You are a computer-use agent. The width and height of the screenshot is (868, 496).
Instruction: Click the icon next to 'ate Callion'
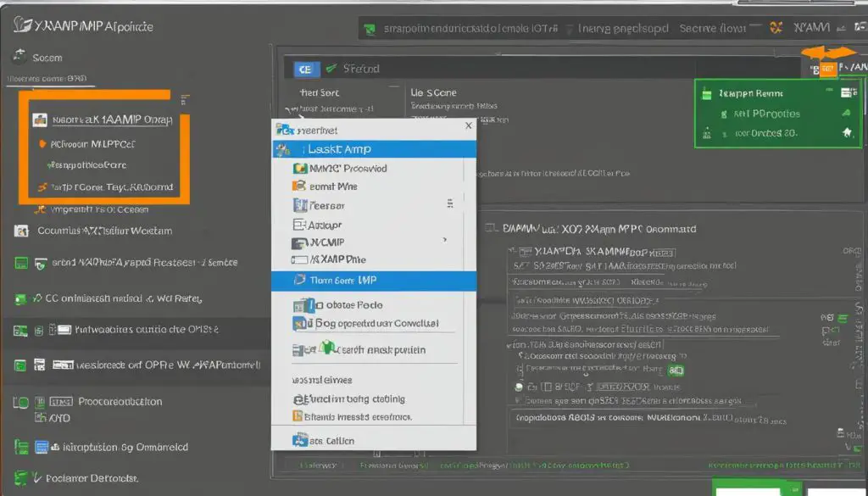click(x=299, y=440)
